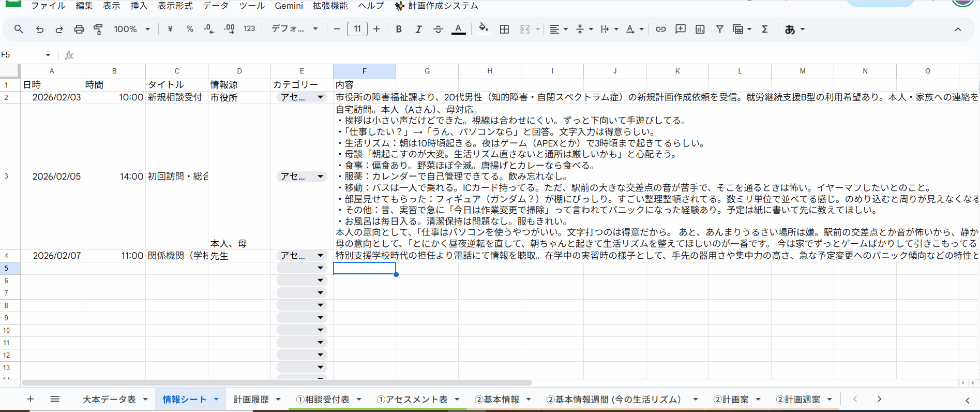Toggle italic formatting

(418, 29)
